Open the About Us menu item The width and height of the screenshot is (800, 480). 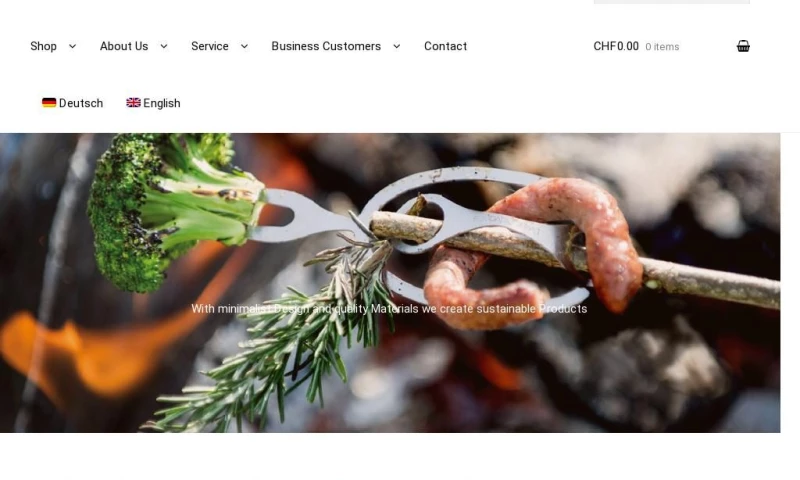pos(124,46)
